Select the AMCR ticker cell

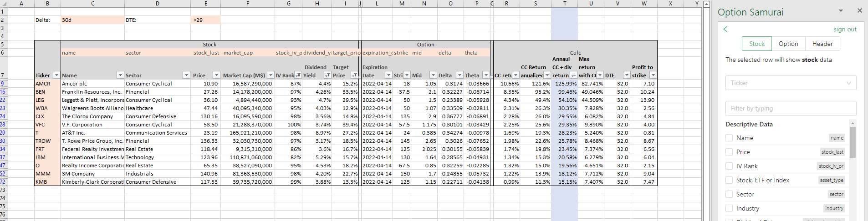pyautogui.click(x=47, y=84)
